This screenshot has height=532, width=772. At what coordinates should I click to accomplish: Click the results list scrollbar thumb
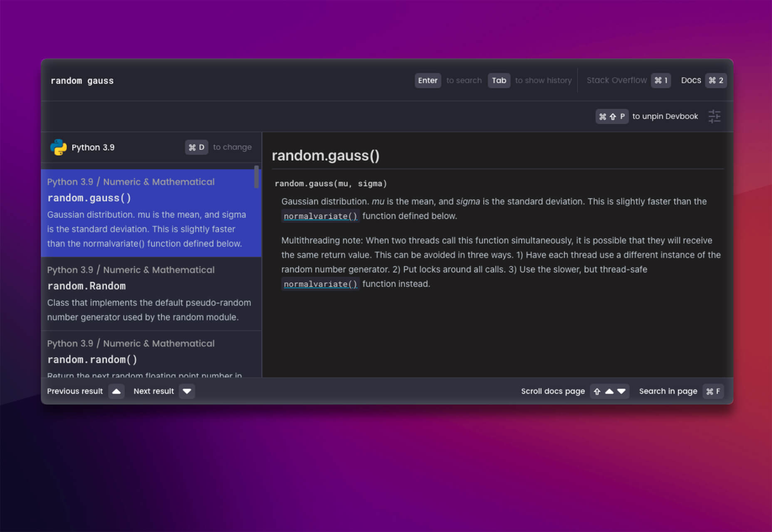(256, 177)
